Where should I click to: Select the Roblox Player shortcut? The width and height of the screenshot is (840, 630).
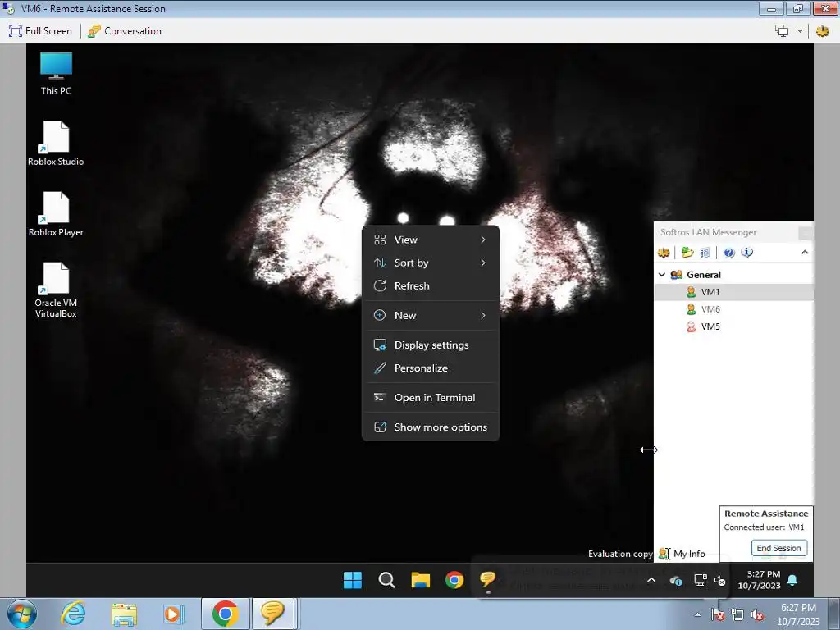pyautogui.click(x=56, y=214)
